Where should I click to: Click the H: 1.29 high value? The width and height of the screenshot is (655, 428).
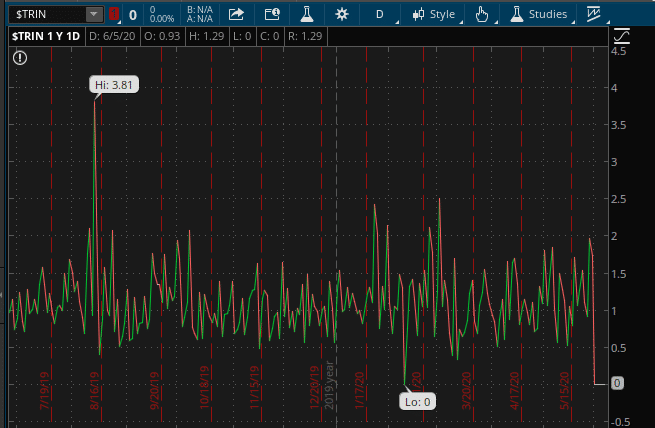coord(206,36)
